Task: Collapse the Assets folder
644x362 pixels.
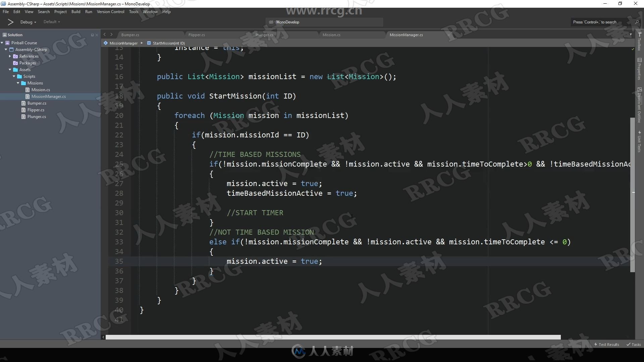Action: pos(10,70)
